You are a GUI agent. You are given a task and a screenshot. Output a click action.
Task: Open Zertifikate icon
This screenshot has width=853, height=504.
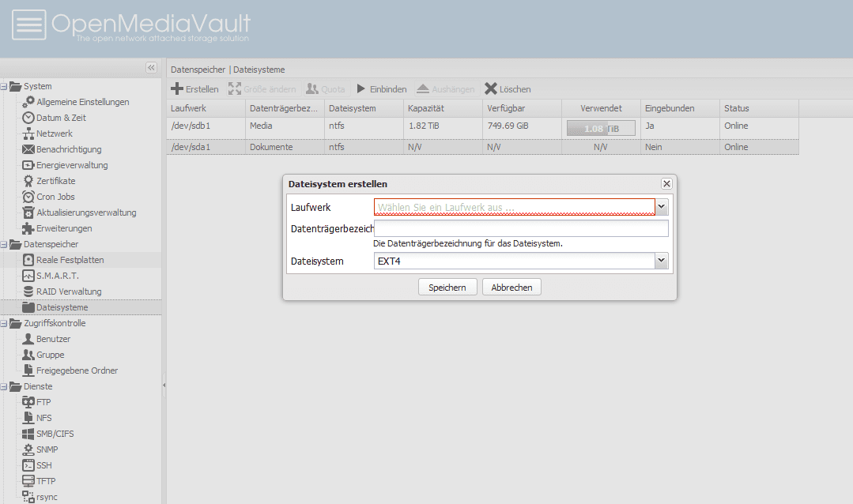pos(28,180)
